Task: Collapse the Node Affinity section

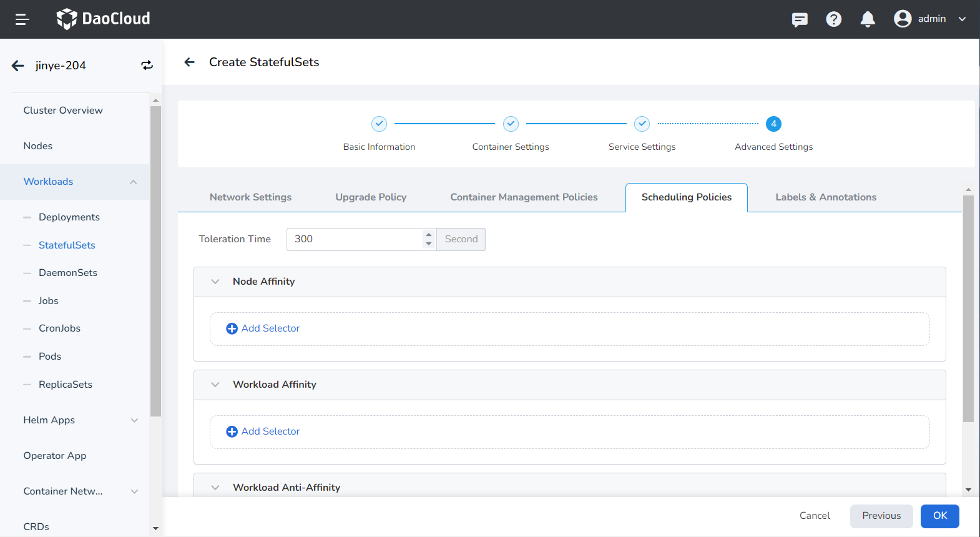Action: (x=215, y=282)
